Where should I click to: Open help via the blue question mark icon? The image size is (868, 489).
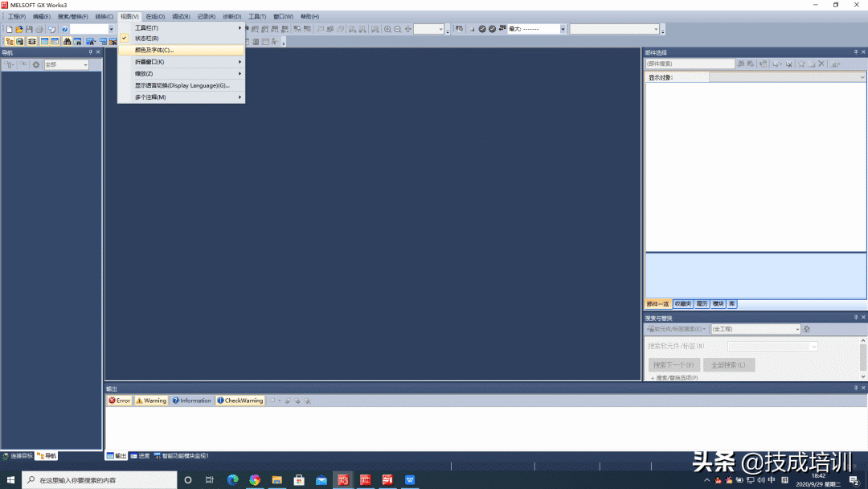[x=65, y=29]
